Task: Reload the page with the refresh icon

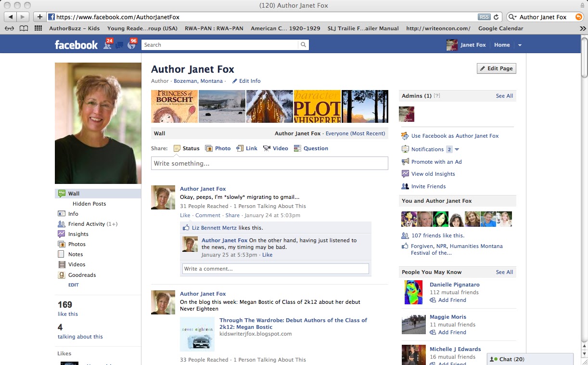Action: click(496, 17)
